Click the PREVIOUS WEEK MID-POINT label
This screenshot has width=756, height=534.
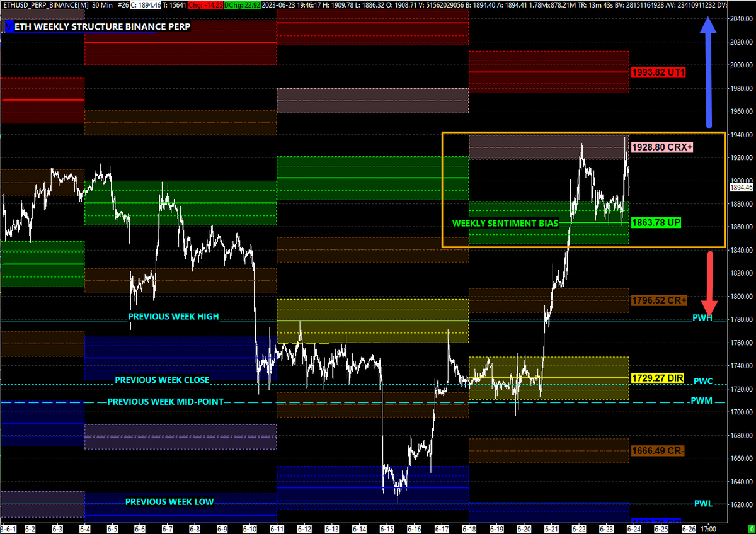click(165, 401)
